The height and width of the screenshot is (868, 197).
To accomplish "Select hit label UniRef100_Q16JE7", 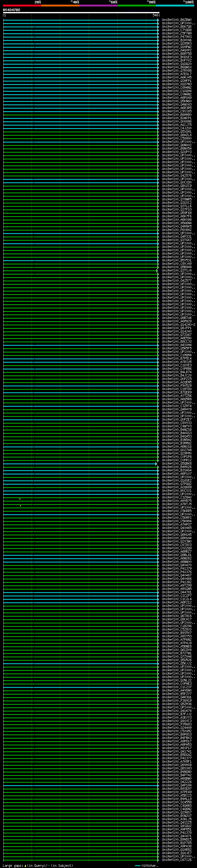I will 177,853.
